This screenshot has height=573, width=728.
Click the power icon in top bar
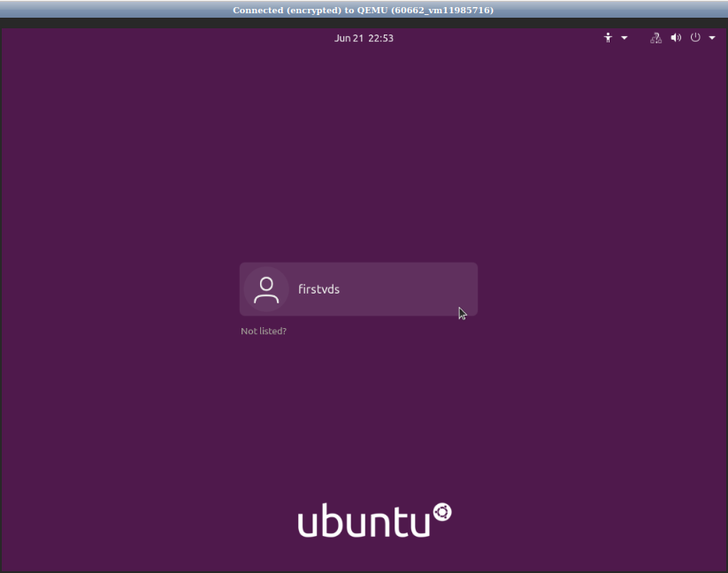click(x=695, y=38)
